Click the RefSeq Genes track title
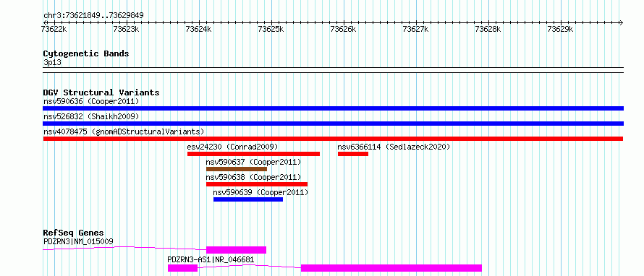The width and height of the screenshot is (644, 276). point(74,233)
